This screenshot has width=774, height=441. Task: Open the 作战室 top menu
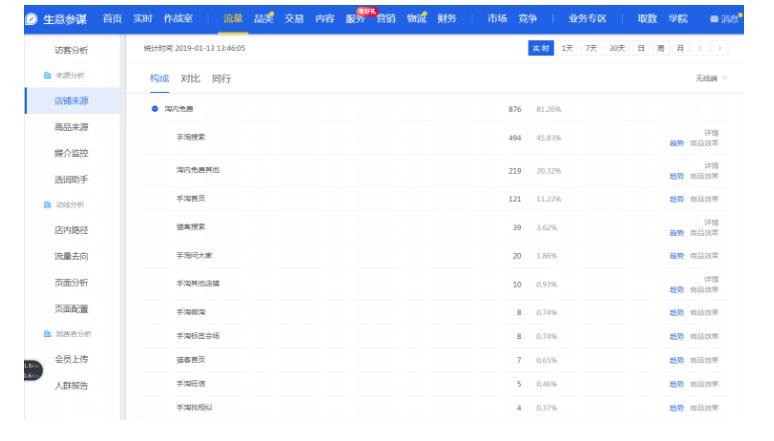178,18
